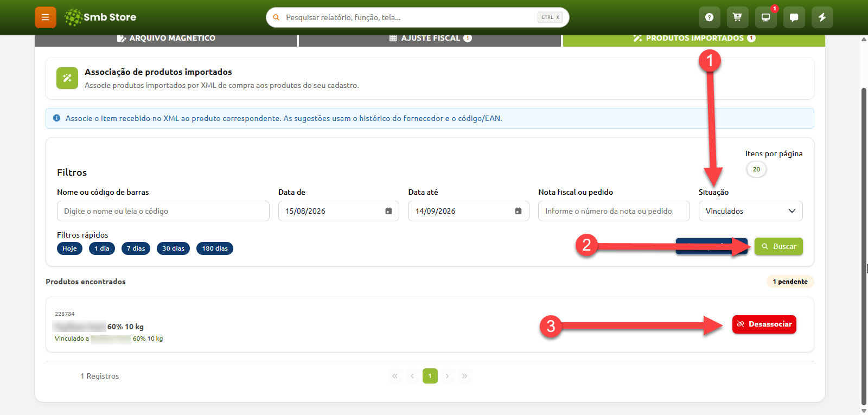Apply the 1 dia quick filter
The width and height of the screenshot is (868, 415).
click(x=102, y=248)
